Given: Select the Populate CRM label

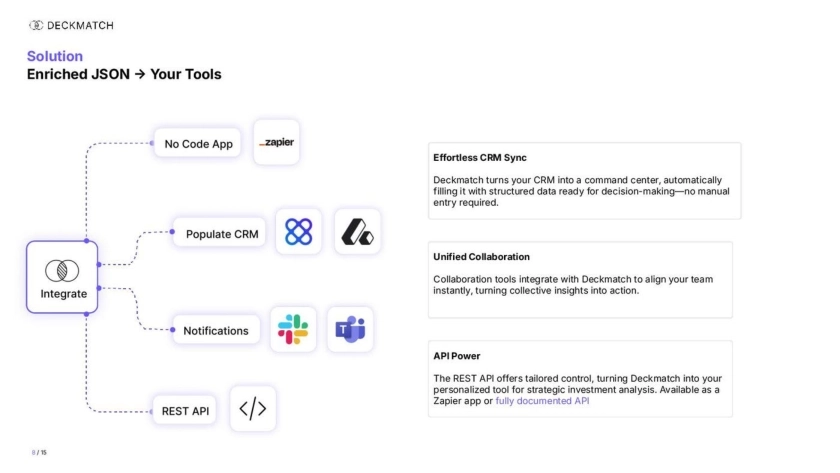Looking at the screenshot, I should click(x=221, y=235).
